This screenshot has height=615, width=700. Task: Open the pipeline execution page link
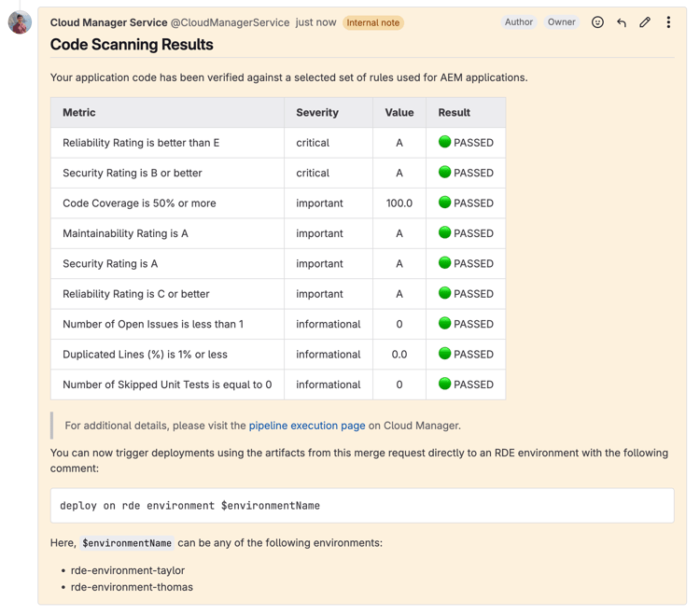(x=307, y=426)
